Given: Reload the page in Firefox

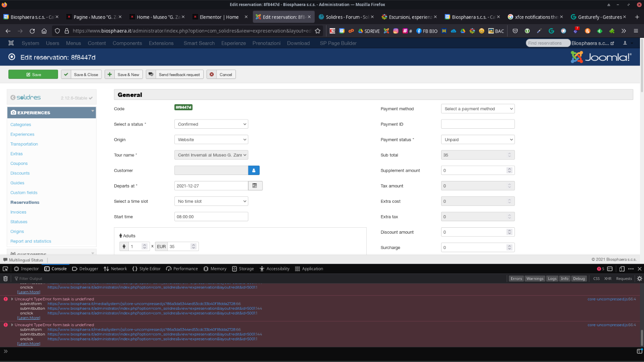Looking at the screenshot, I should point(32,31).
